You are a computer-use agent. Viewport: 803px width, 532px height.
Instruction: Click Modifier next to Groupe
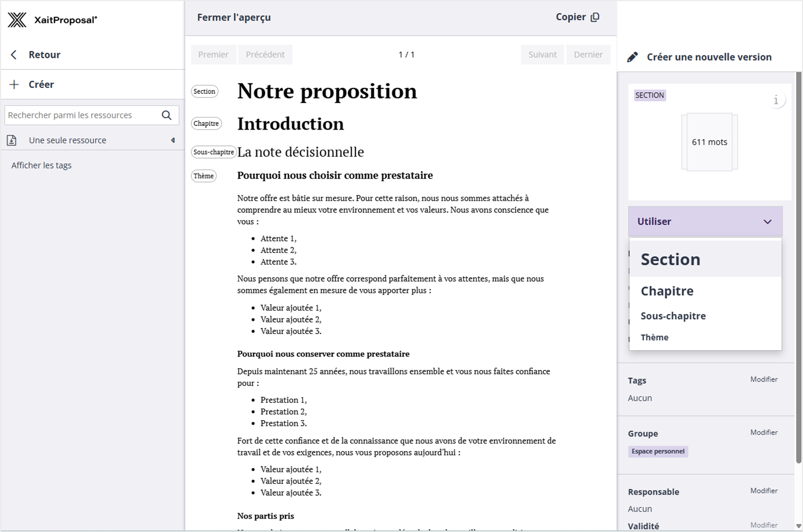click(763, 432)
